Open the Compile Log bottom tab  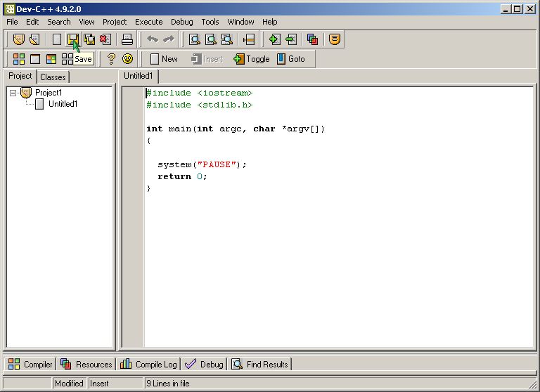[x=148, y=364]
